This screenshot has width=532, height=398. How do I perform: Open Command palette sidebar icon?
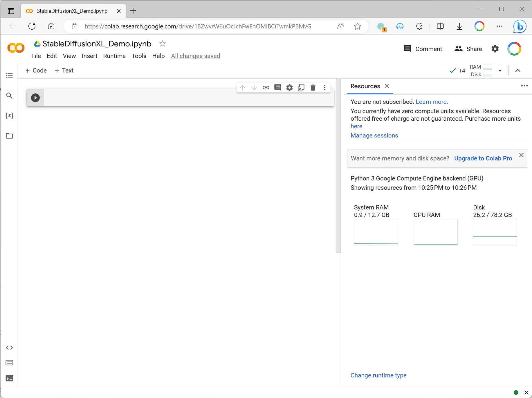(9, 363)
